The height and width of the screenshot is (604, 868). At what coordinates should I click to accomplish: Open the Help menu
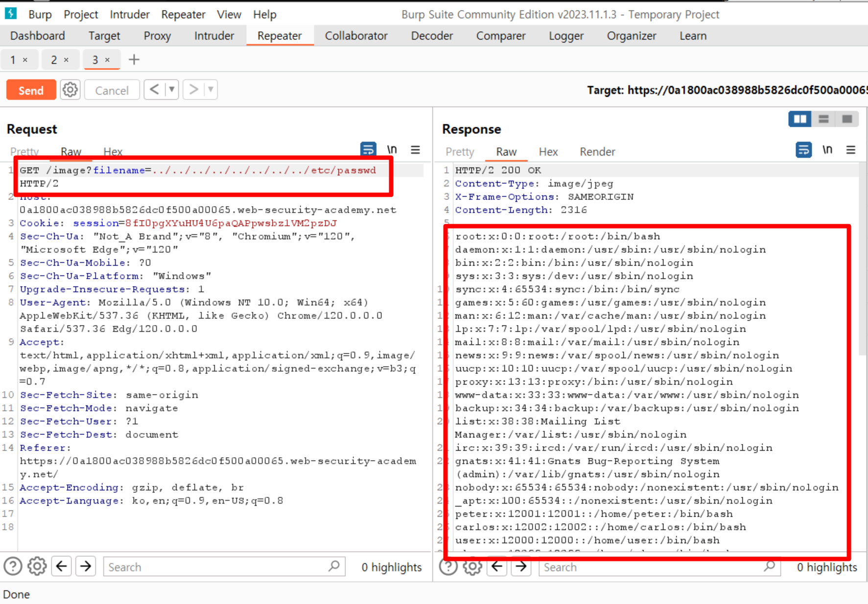pos(265,15)
